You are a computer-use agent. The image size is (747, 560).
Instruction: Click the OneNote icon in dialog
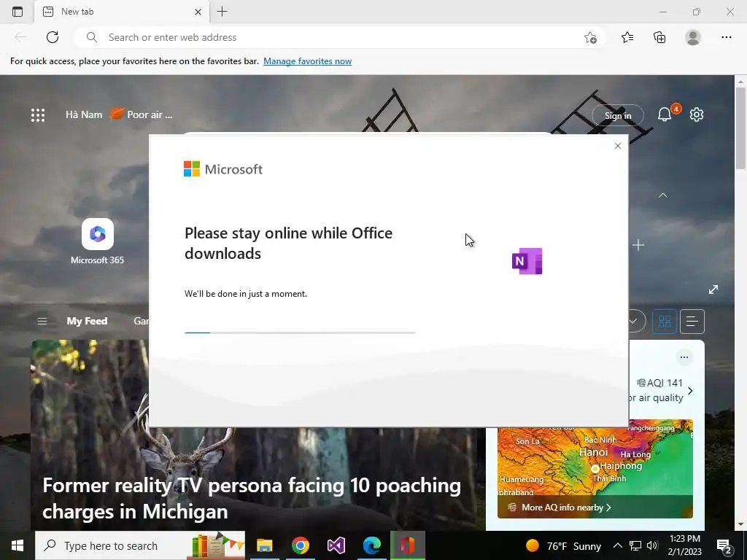(x=527, y=261)
